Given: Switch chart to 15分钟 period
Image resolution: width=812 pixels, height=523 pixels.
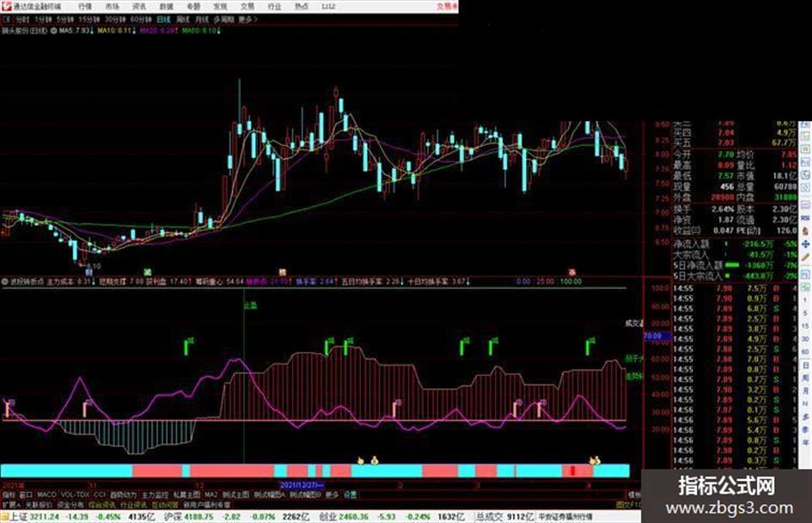Looking at the screenshot, I should point(89,20).
